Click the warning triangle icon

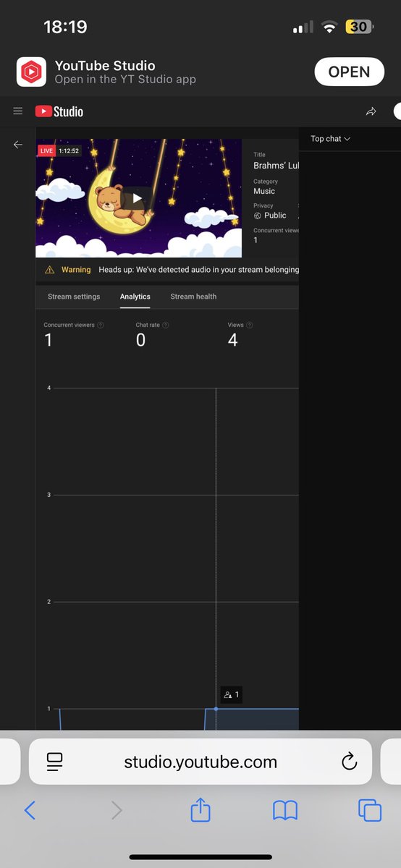tap(49, 270)
